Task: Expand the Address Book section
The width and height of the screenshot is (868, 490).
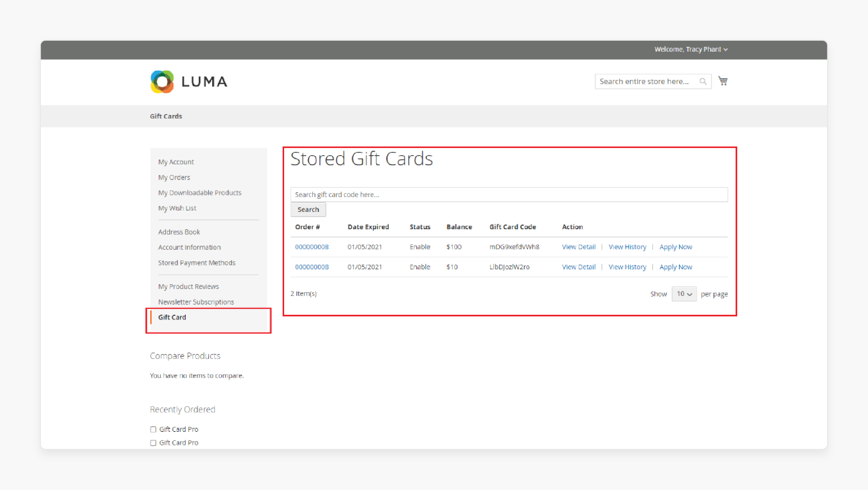Action: (x=179, y=231)
